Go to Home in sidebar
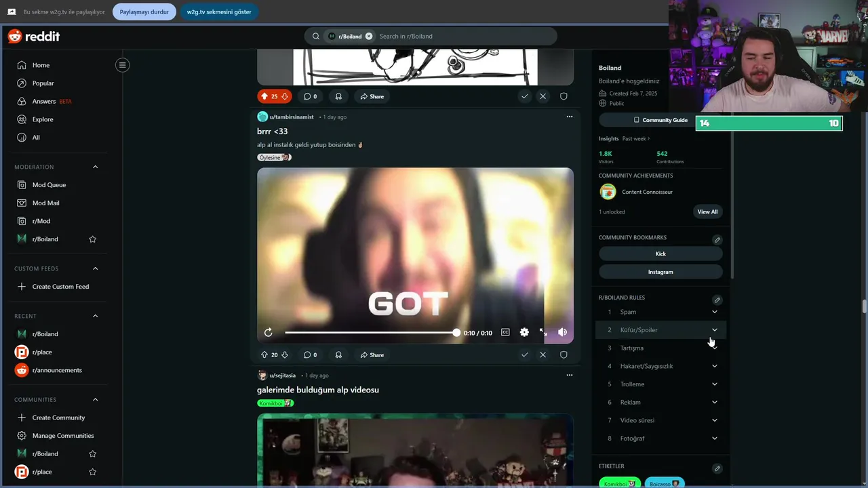 click(41, 65)
